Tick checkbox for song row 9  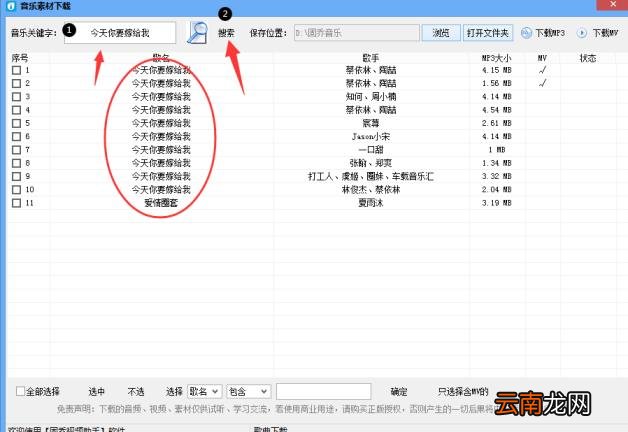(16, 176)
